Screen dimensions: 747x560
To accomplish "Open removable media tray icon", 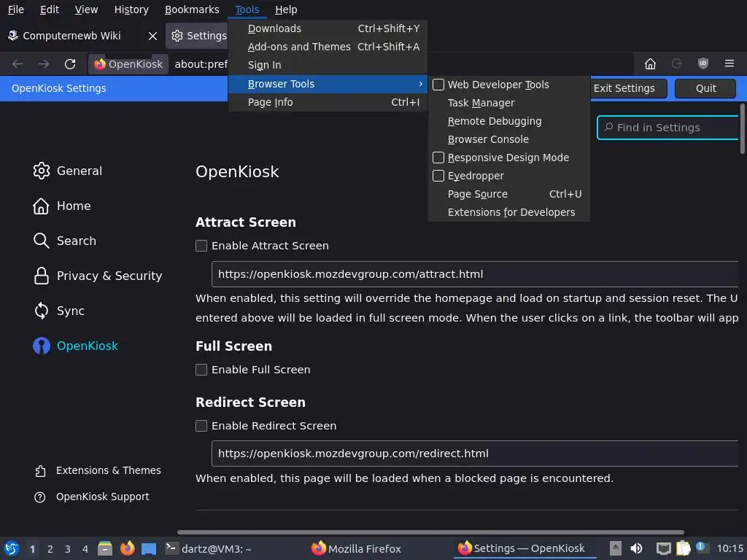I will [616, 548].
